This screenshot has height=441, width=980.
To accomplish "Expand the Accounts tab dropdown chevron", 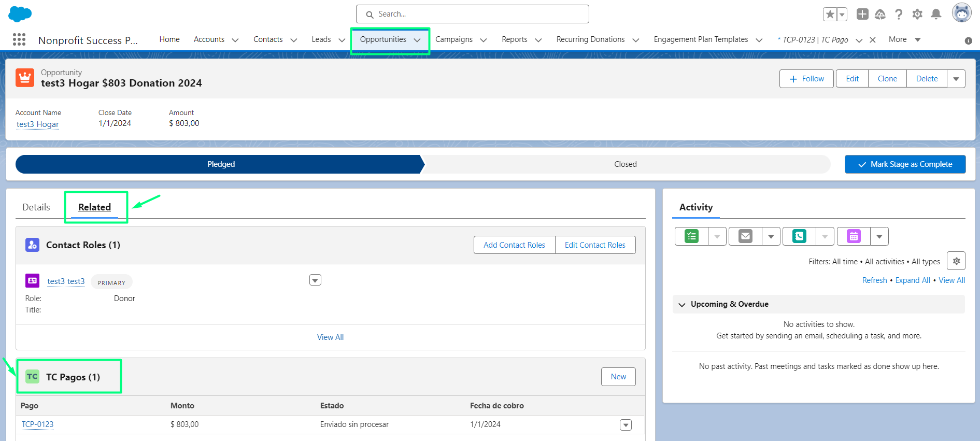I will click(235, 40).
